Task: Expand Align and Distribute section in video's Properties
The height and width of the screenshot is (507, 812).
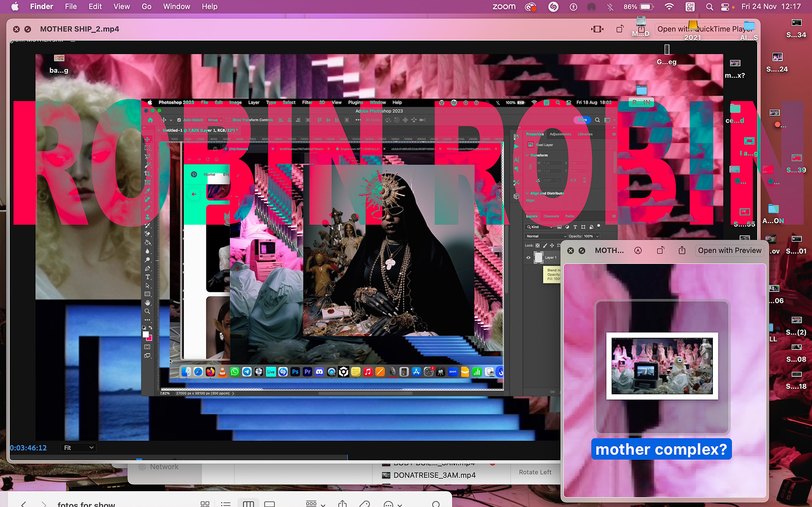Action: pyautogui.click(x=527, y=193)
